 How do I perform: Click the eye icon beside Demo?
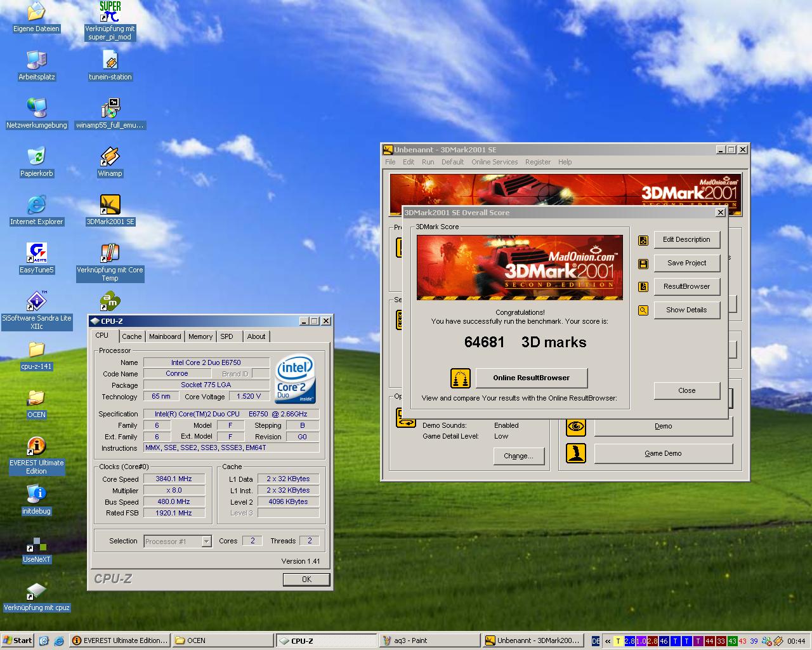pyautogui.click(x=576, y=427)
